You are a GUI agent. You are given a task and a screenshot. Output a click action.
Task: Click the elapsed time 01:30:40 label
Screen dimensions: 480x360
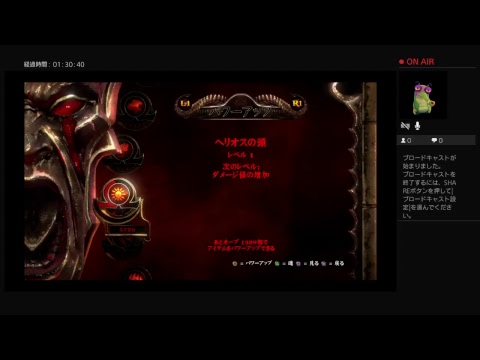[54, 64]
